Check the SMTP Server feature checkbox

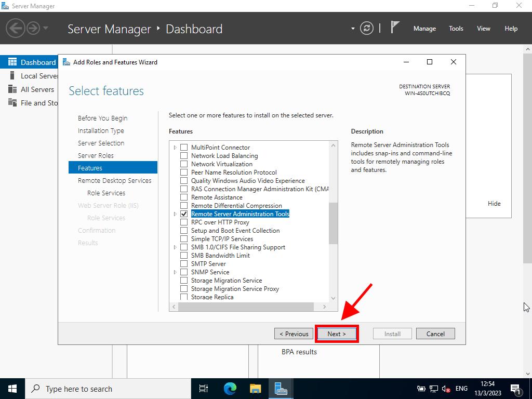click(184, 264)
